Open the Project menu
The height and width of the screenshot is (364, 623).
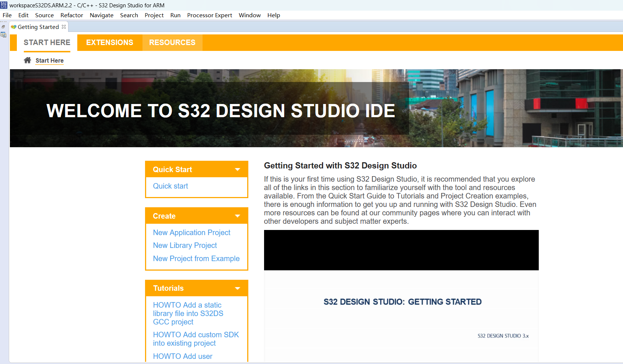point(154,15)
